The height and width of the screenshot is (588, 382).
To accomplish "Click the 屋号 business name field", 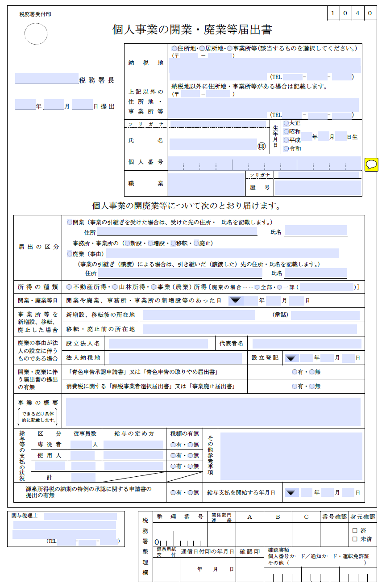I will click(318, 188).
